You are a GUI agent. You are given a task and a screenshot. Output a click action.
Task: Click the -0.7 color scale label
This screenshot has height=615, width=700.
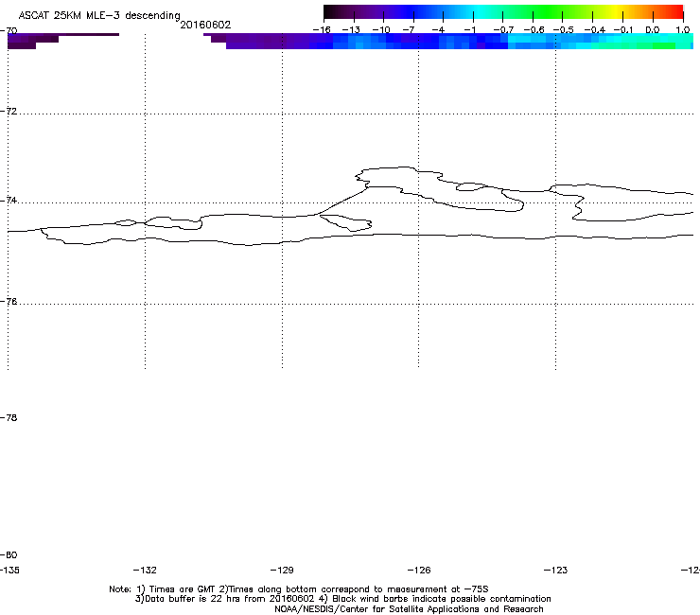point(502,30)
